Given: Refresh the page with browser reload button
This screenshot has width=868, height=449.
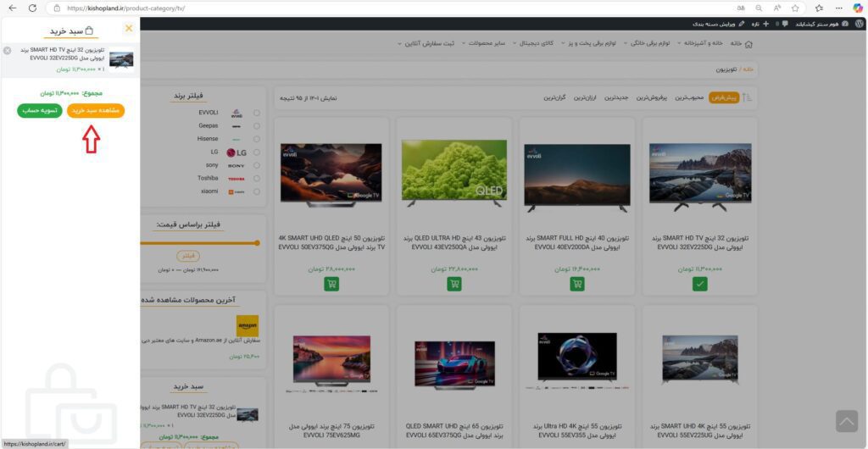Looking at the screenshot, I should [x=32, y=8].
